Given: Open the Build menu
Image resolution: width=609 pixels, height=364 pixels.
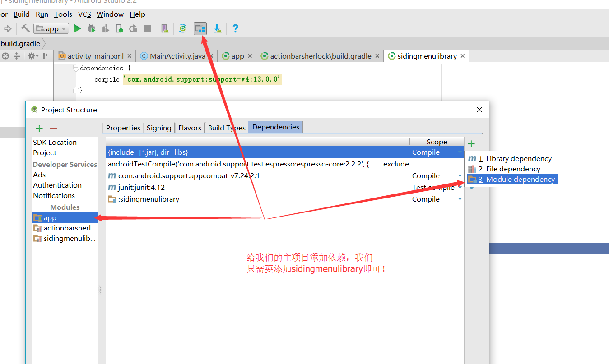Looking at the screenshot, I should click(22, 14).
